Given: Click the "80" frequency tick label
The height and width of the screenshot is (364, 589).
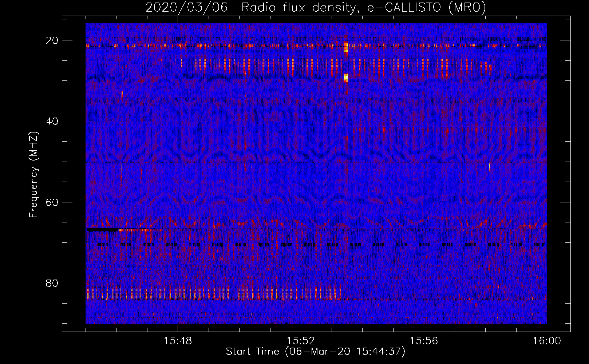Looking at the screenshot, I should point(52,283).
